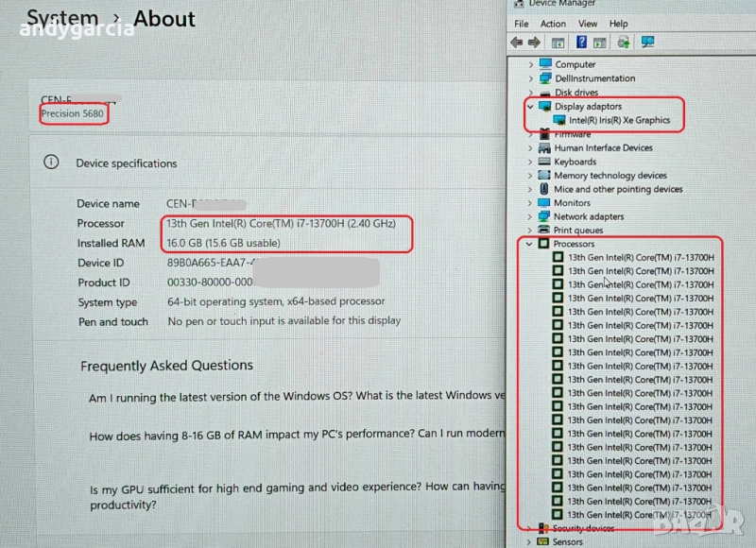Click the Scan for hardware changes monitor icon
Image resolution: width=756 pixels, height=548 pixels.
coord(647,43)
